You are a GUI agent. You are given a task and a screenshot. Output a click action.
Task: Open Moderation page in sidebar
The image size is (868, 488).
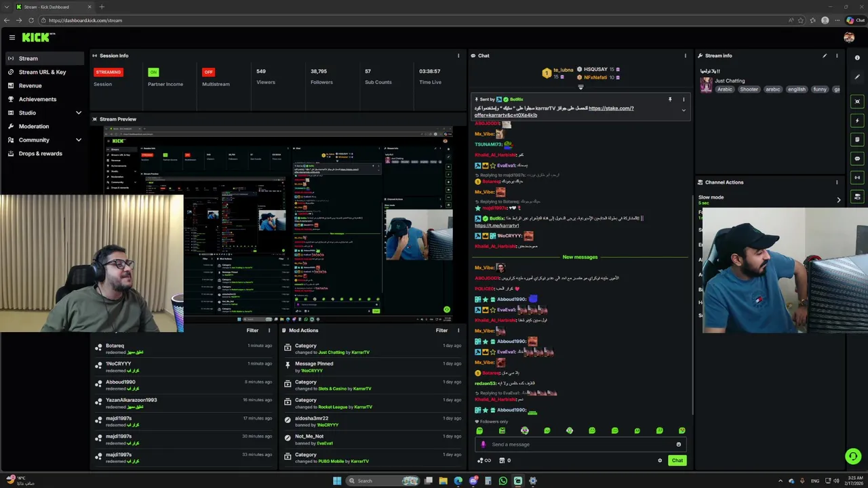[45, 126]
